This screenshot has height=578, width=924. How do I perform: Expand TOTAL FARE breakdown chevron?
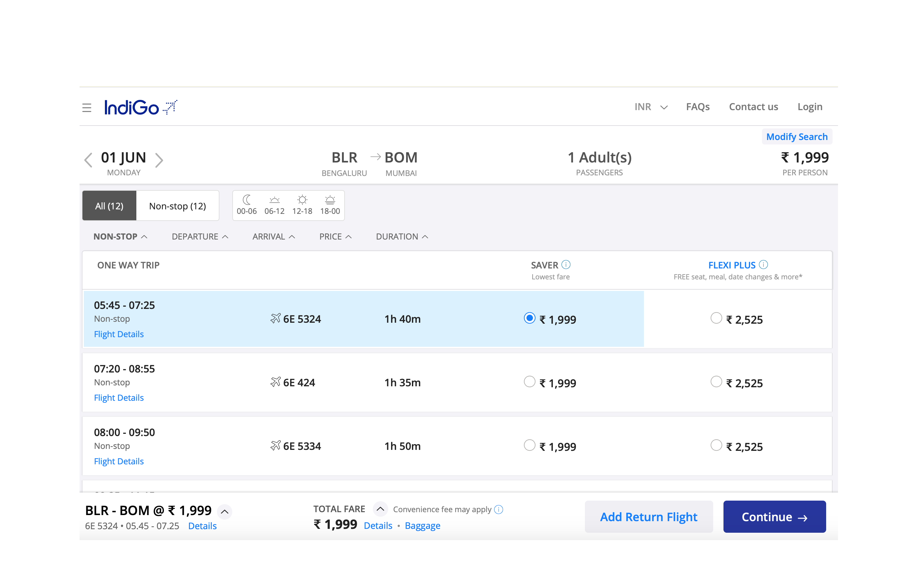pyautogui.click(x=380, y=509)
